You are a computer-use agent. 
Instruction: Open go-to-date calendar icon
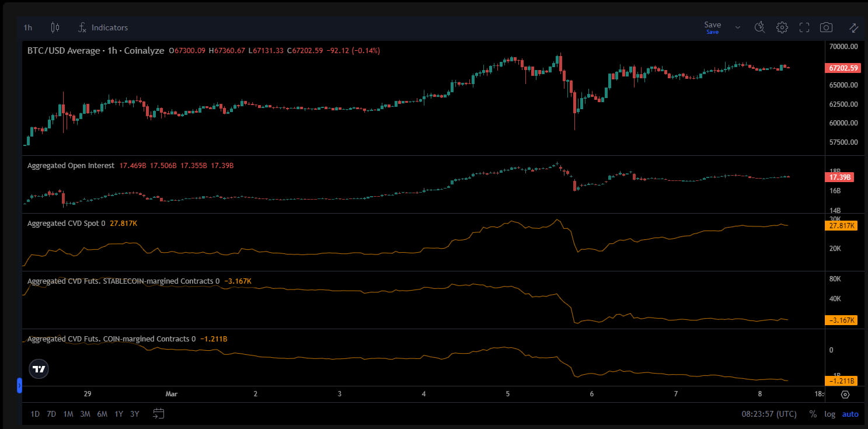(158, 413)
